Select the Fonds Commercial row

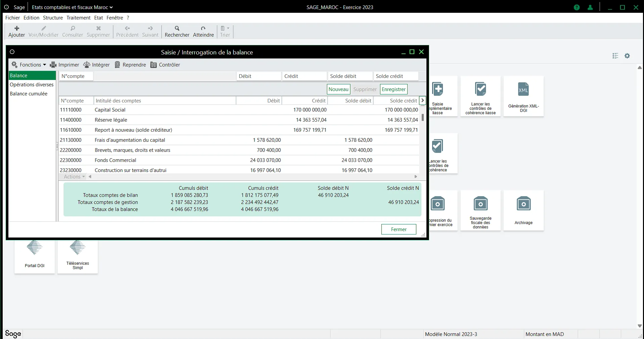click(x=239, y=160)
